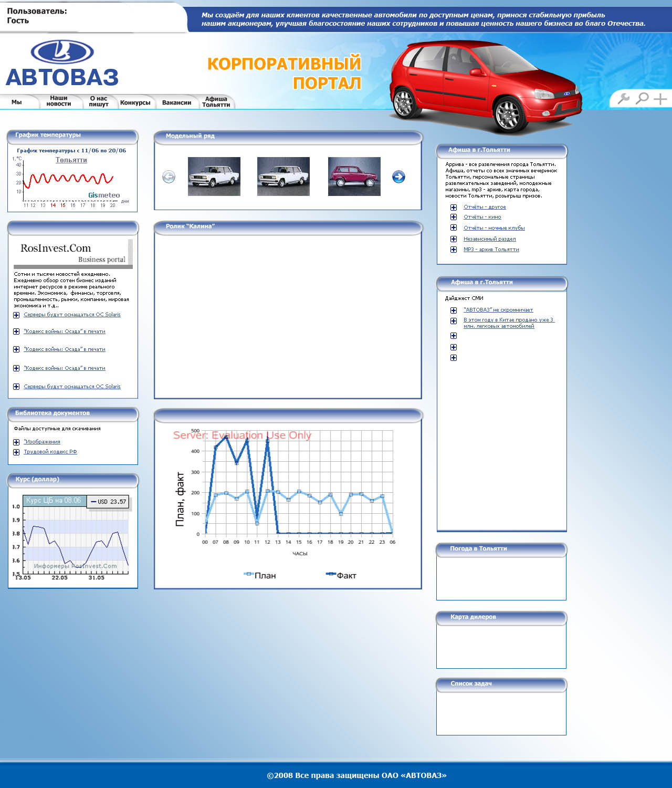Click the План legend entry
The width and height of the screenshot is (672, 788).
(x=260, y=575)
